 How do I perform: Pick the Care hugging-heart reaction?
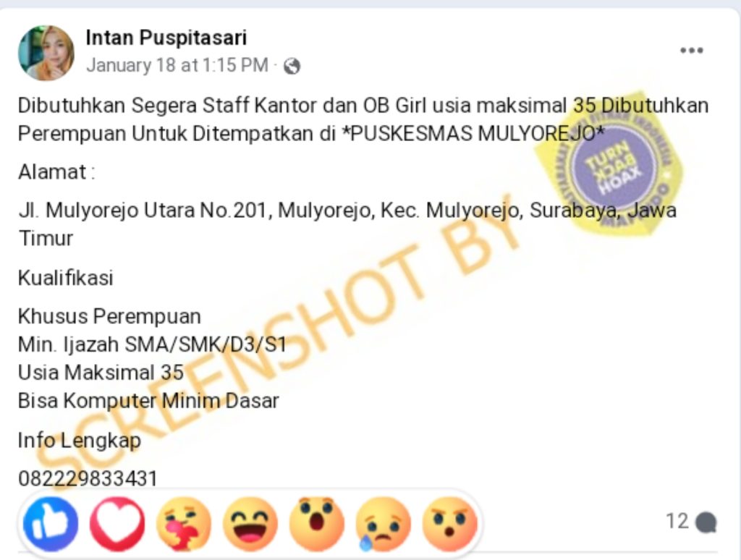[184, 524]
